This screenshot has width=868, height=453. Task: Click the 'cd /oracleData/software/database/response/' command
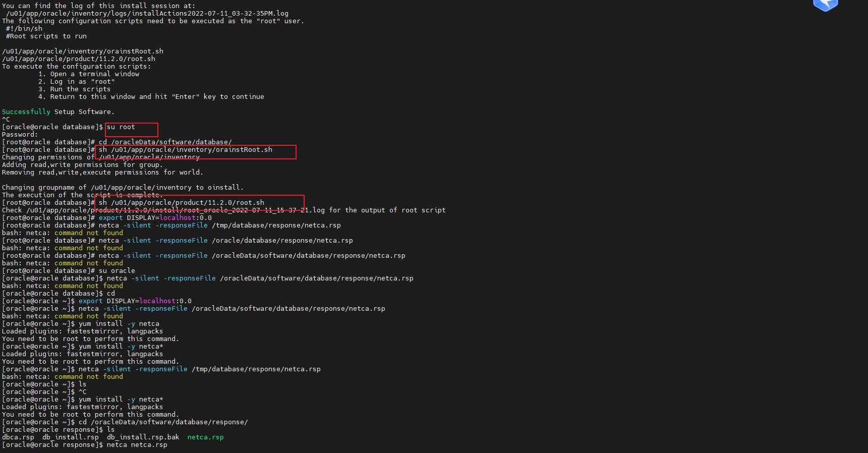[x=163, y=422]
